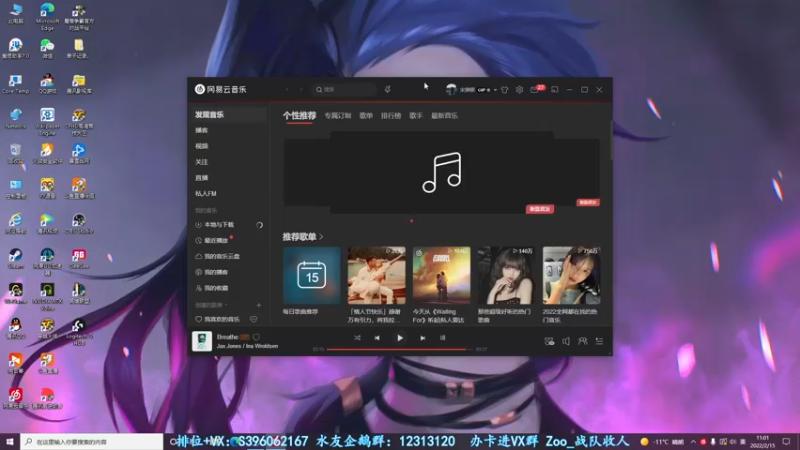Switch to the 歌单 tab
The height and width of the screenshot is (450, 800).
(x=366, y=116)
